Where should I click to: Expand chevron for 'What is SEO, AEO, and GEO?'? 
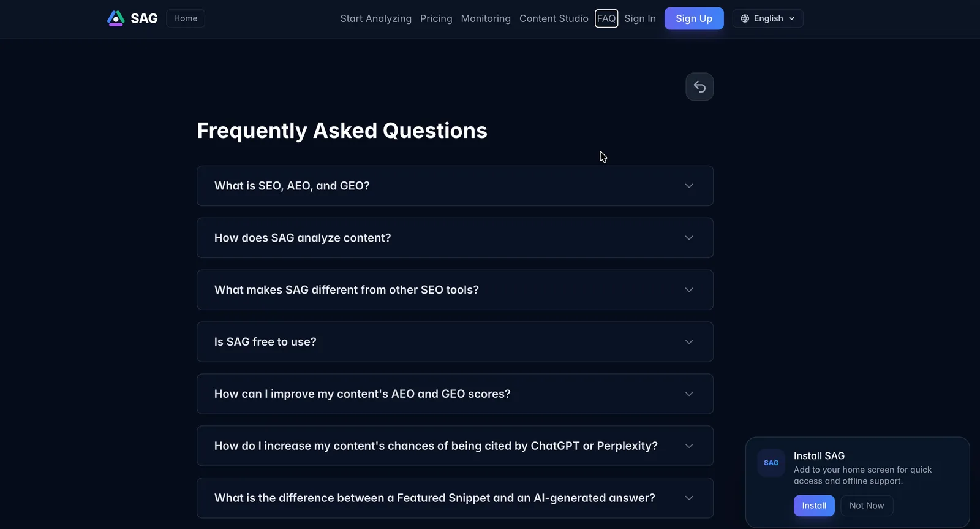coord(689,186)
